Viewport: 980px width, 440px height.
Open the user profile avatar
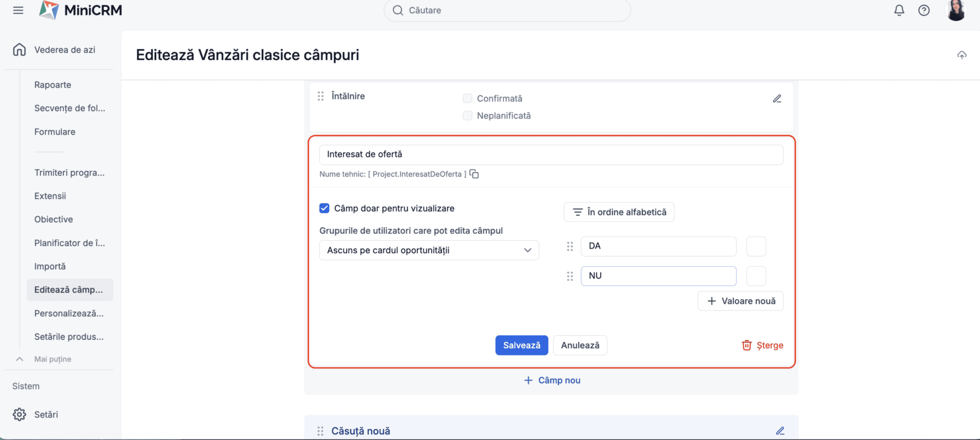pos(955,10)
